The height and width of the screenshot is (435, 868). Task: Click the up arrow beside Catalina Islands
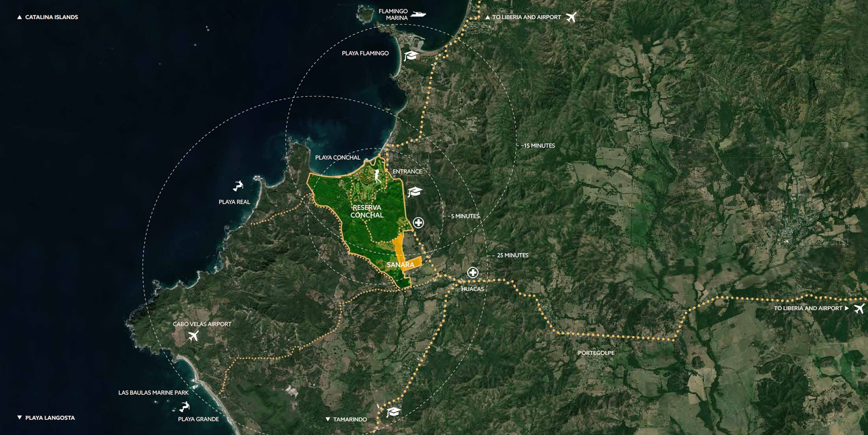coord(19,17)
